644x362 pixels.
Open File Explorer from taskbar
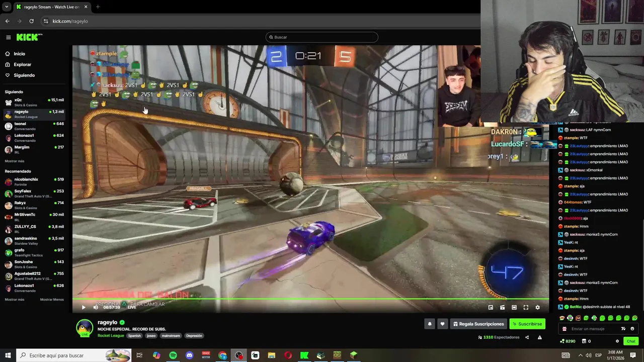coord(272,355)
